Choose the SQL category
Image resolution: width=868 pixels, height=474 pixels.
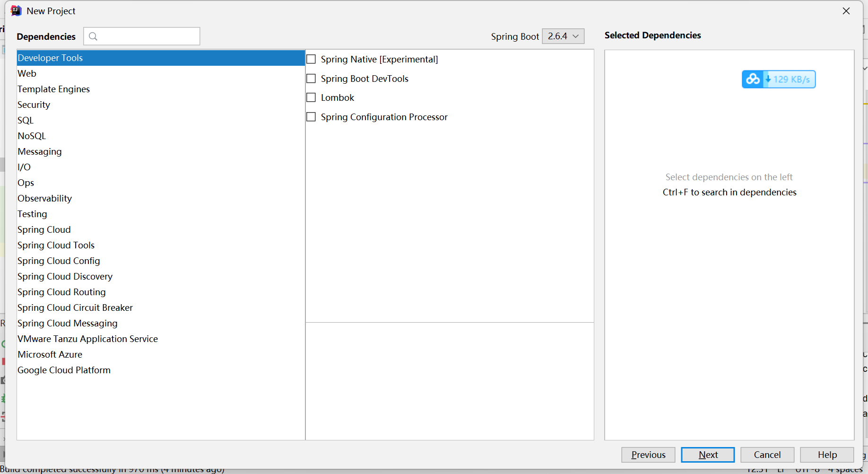pos(161,120)
